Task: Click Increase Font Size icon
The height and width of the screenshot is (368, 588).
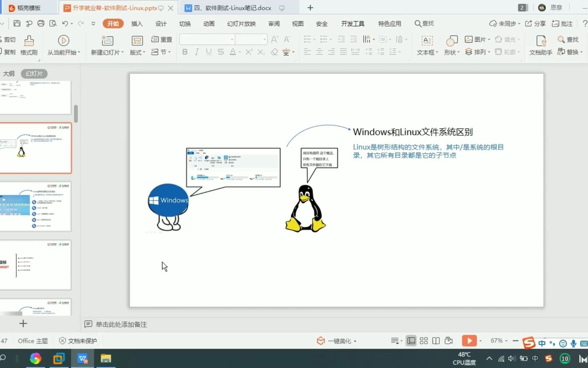Action: coord(275,39)
